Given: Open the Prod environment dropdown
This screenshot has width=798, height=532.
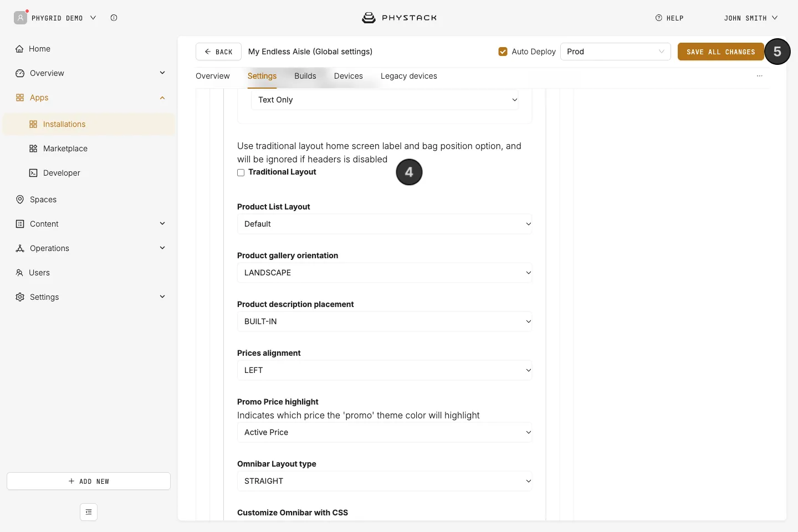Looking at the screenshot, I should 616,52.
